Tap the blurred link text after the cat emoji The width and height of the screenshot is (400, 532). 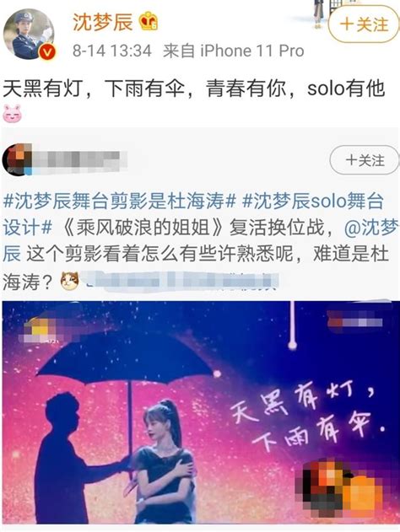[181, 282]
